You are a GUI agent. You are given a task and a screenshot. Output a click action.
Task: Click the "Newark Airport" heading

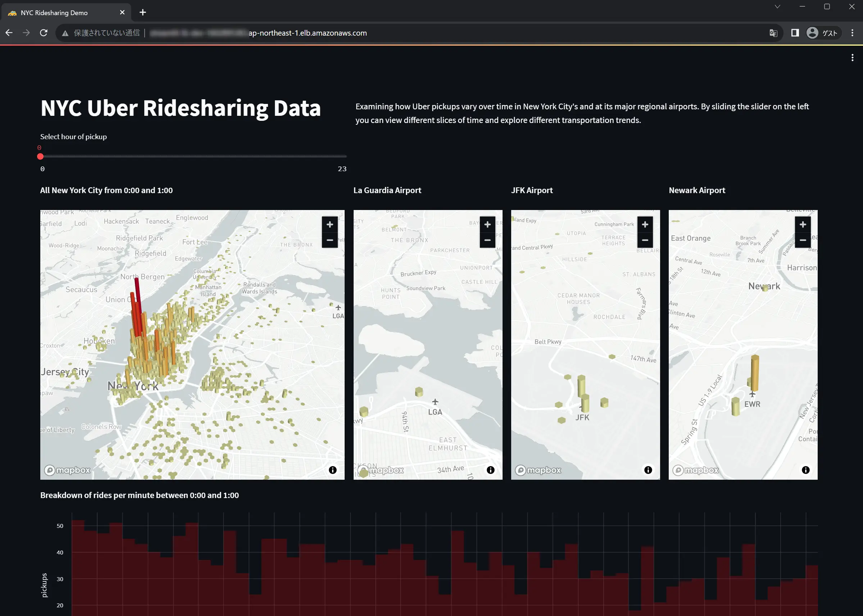click(x=697, y=191)
